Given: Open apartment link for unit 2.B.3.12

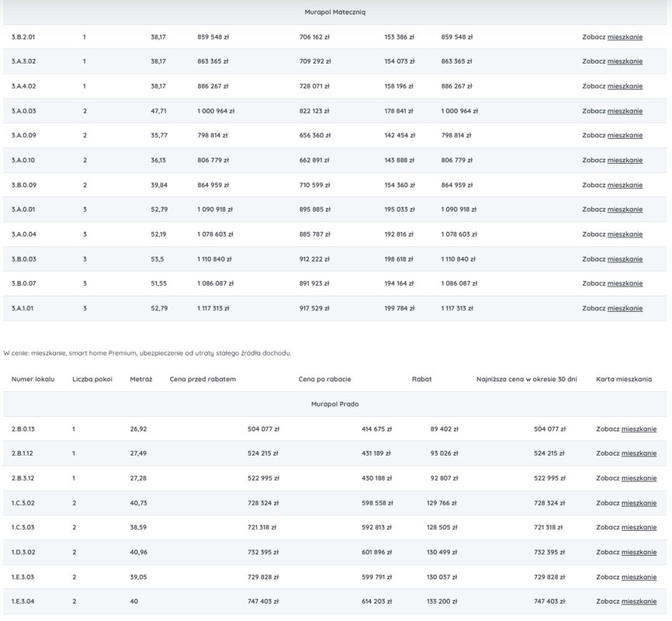Looking at the screenshot, I should 639,478.
